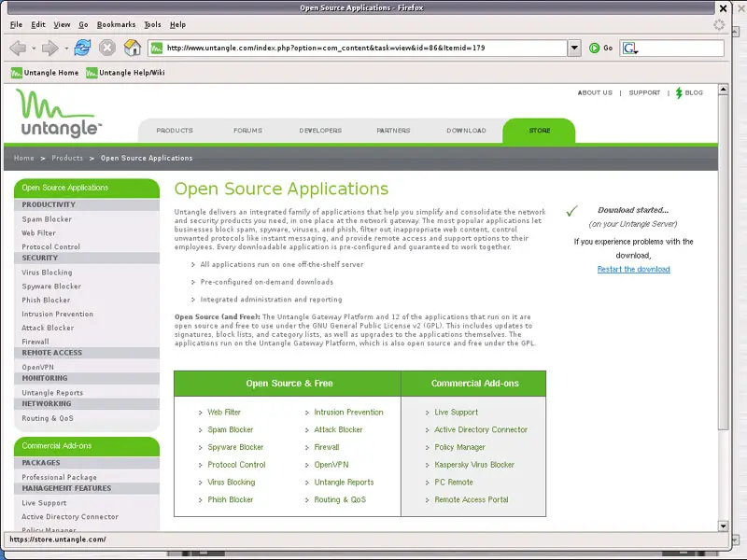
Task: Click Active Directory Connector in the table
Action: (x=481, y=429)
